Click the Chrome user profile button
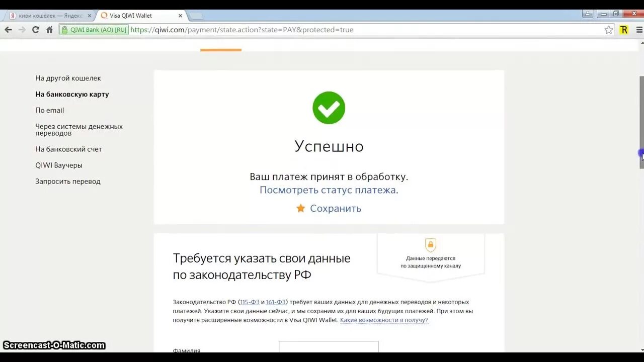Image resolution: width=644 pixels, height=362 pixels. [x=587, y=14]
